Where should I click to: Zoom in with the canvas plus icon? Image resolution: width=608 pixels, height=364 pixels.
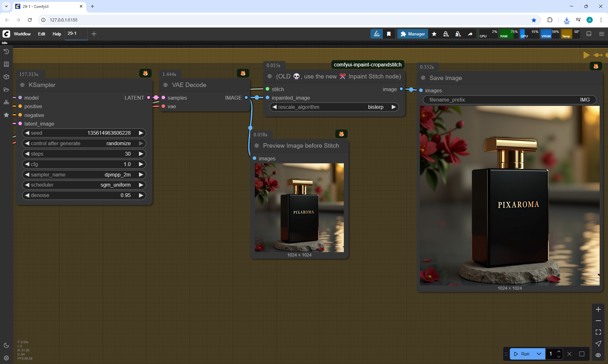coord(598,309)
